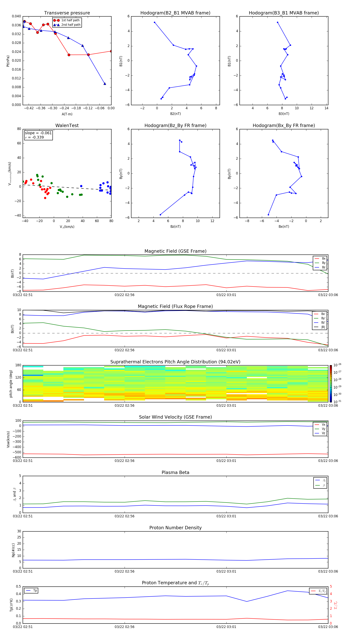Click '03/22 02:56' tick under Proton Temperature
The width and height of the screenshot is (351, 644).
[124, 627]
